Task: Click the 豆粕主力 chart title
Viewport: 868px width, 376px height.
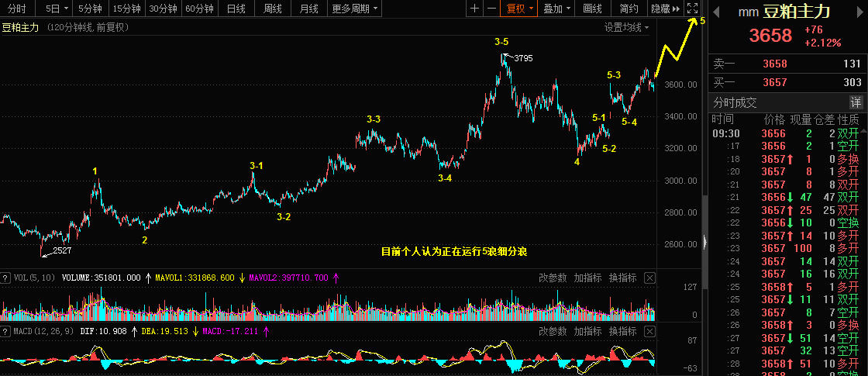Action: point(20,27)
